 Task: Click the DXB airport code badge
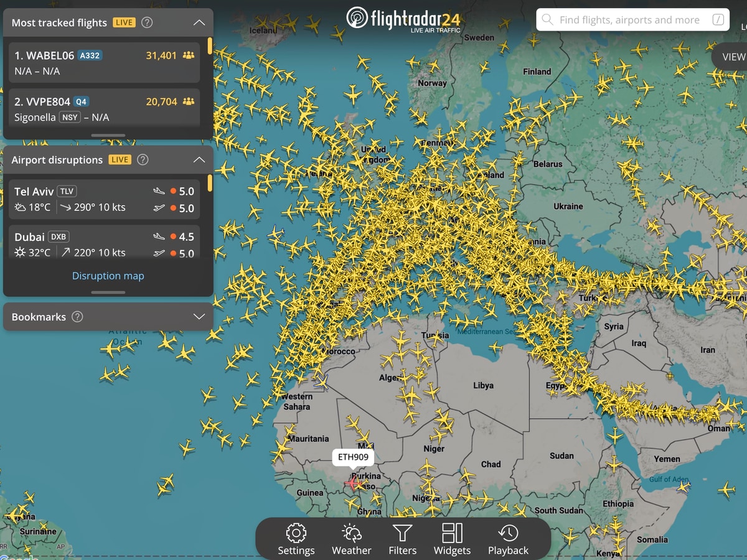pyautogui.click(x=59, y=237)
